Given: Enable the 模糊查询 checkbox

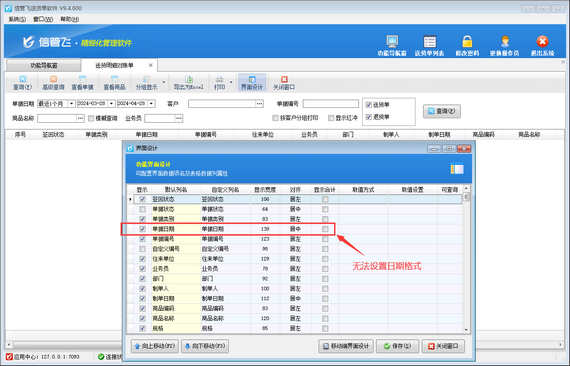Looking at the screenshot, I should pyautogui.click(x=91, y=118).
